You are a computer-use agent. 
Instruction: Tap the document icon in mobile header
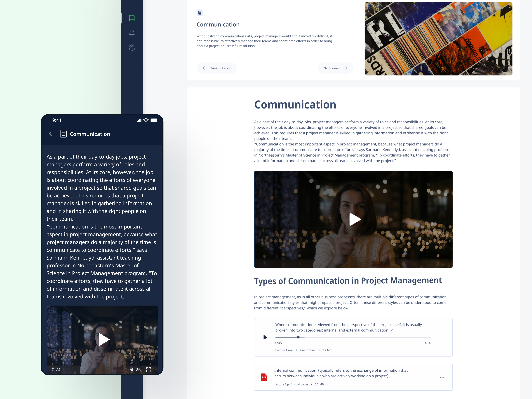63,134
